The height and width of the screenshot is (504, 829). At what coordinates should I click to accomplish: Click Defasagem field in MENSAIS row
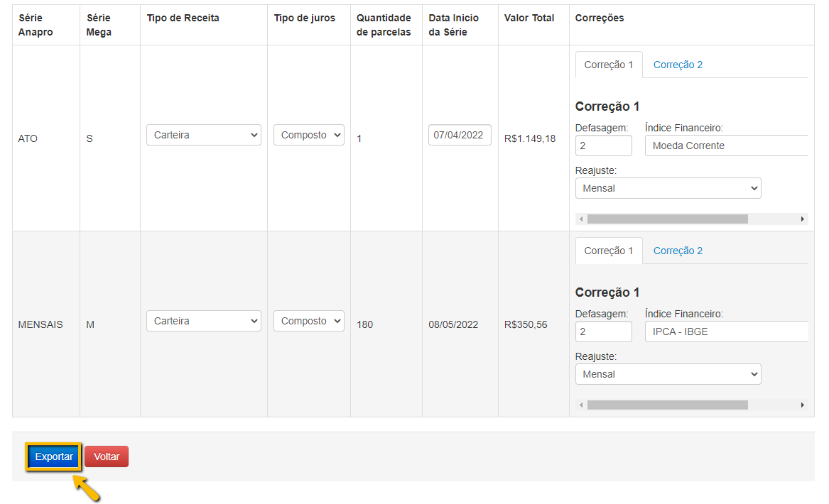click(603, 332)
